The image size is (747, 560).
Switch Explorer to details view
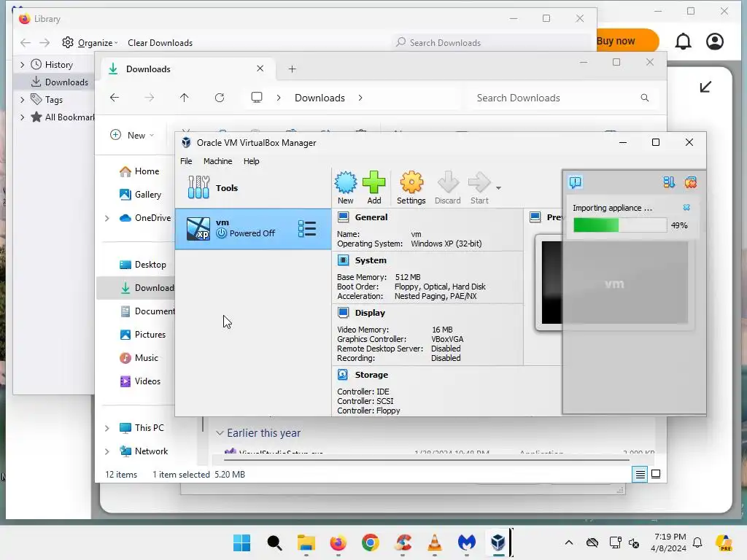[x=640, y=474]
